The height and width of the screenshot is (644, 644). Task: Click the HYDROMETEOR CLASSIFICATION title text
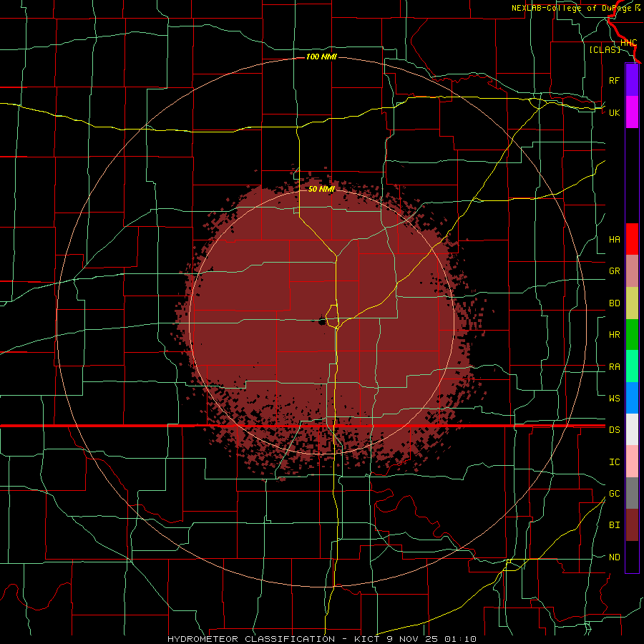pos(251,639)
